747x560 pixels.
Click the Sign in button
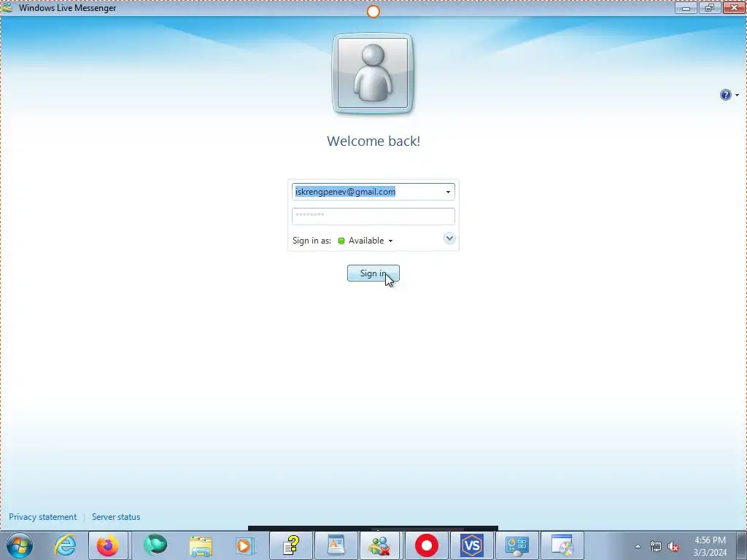click(x=373, y=273)
